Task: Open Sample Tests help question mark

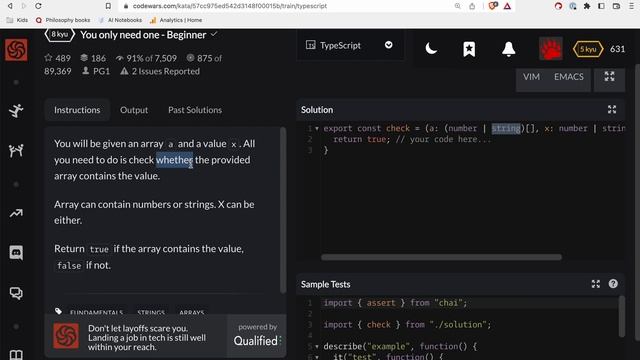Action: pos(613,284)
